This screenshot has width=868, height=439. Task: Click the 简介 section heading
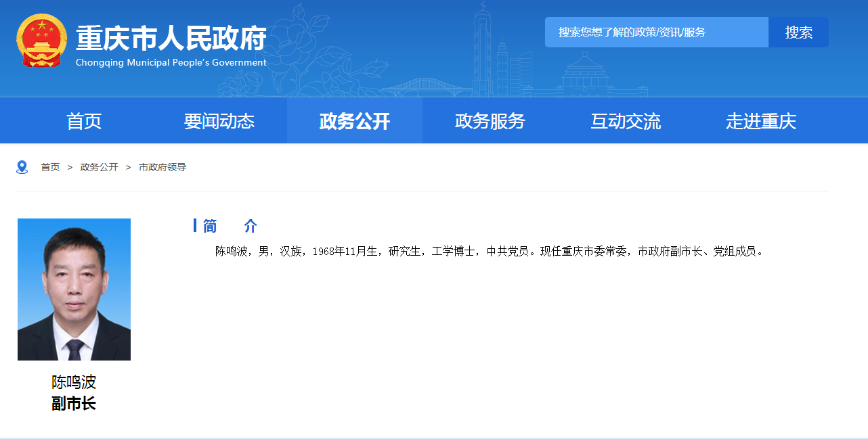pos(230,226)
